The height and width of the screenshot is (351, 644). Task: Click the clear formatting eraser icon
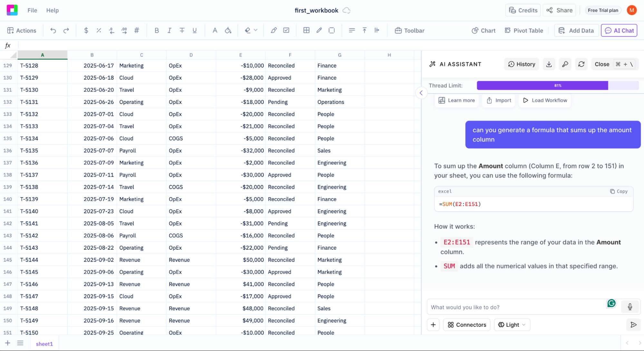pyautogui.click(x=247, y=31)
